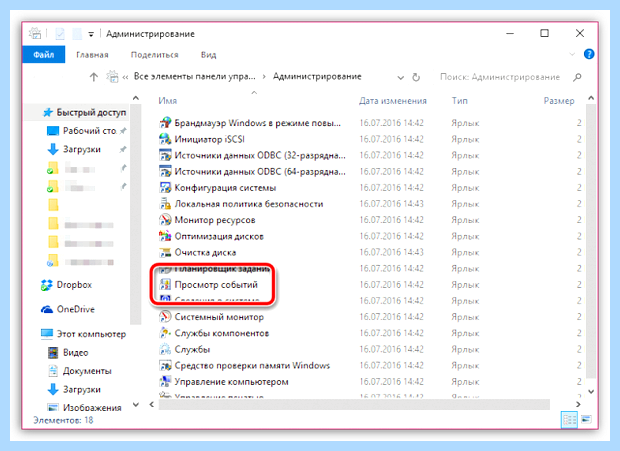Click navigation pane scroll down arrow
The width and height of the screenshot is (620, 451).
136,404
